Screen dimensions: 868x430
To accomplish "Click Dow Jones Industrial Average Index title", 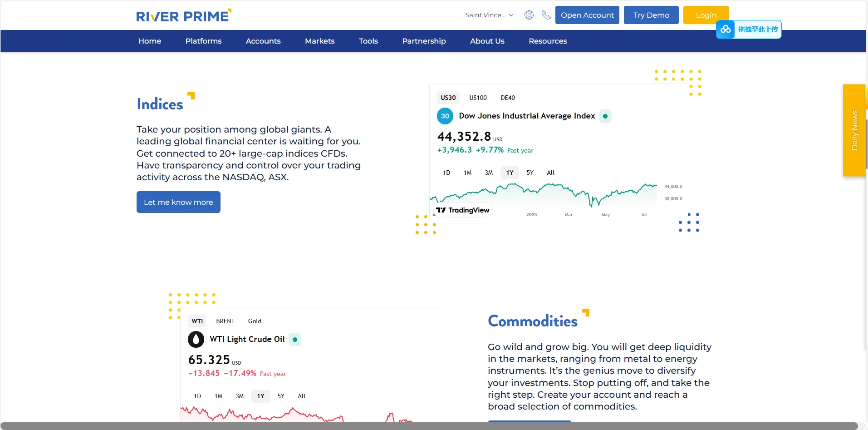I will (527, 116).
